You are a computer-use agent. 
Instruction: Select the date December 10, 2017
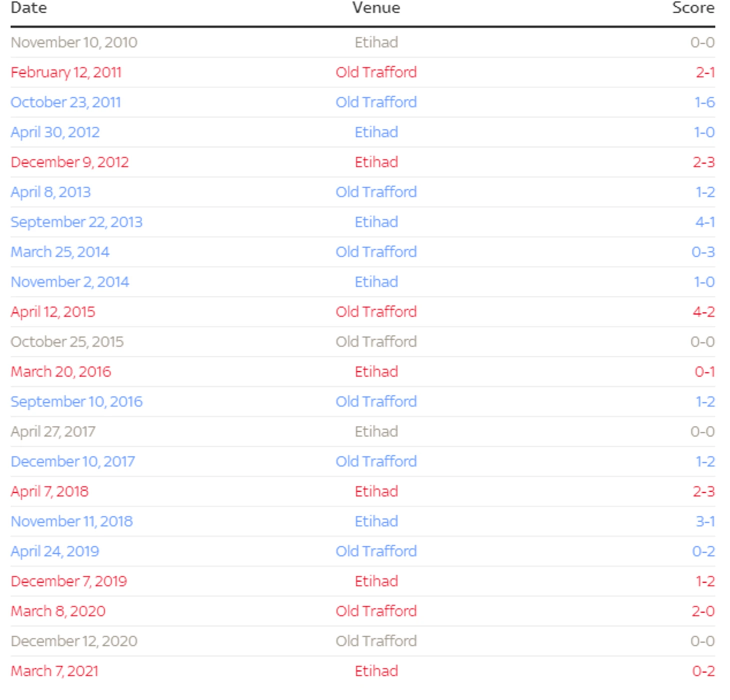pos(72,461)
